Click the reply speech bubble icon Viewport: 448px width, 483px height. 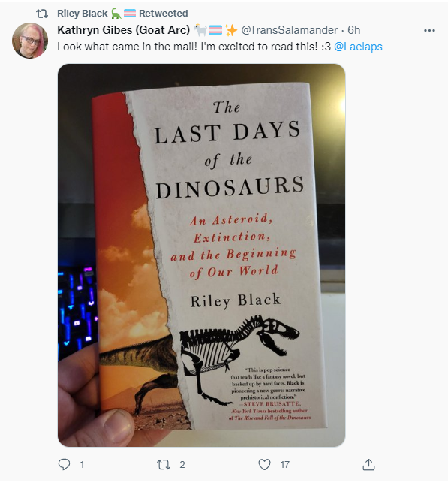click(x=64, y=464)
